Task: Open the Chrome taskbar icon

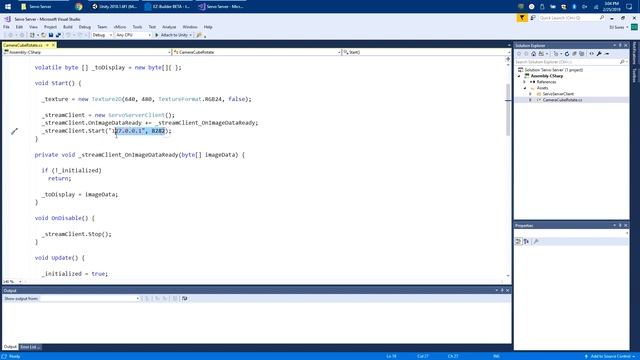Action: click(79, 7)
